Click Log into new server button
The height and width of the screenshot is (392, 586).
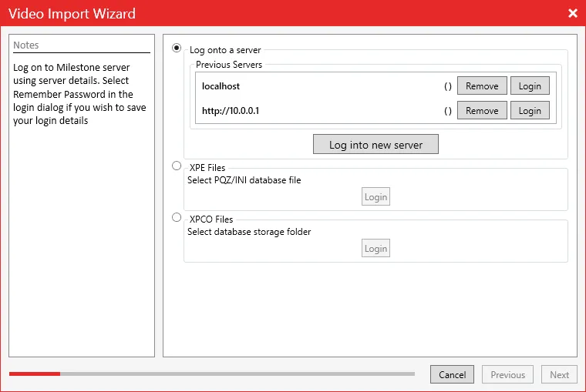coord(376,145)
